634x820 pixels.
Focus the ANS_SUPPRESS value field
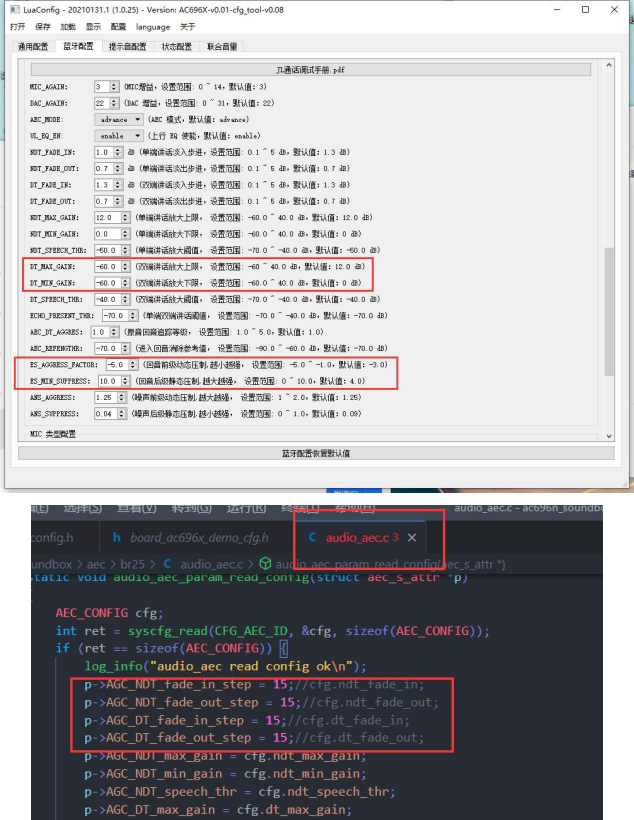pos(106,414)
